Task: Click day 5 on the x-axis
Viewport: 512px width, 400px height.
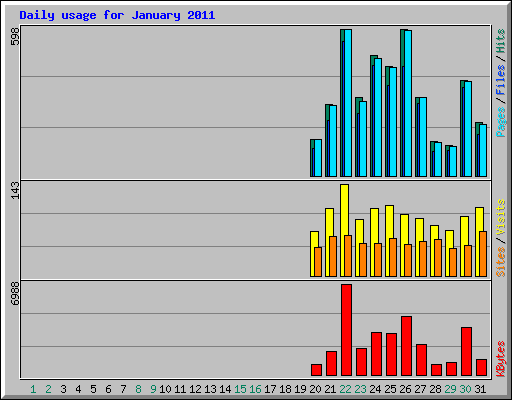Action: coord(93,389)
